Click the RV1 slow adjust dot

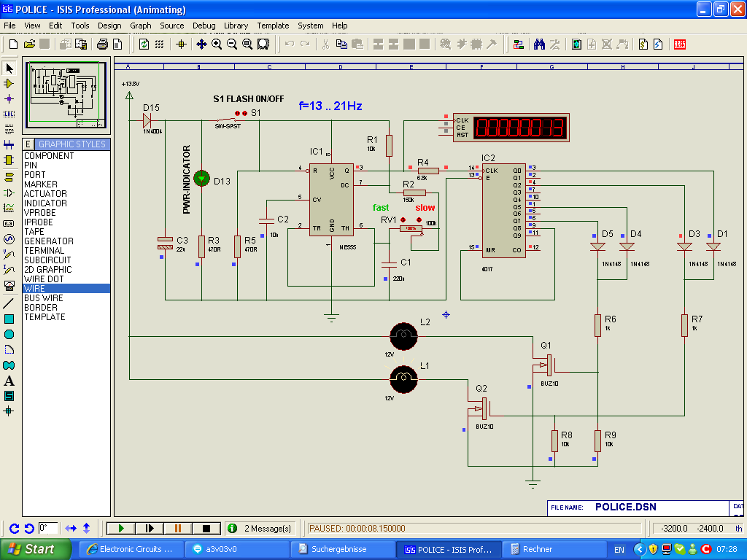[x=419, y=219]
